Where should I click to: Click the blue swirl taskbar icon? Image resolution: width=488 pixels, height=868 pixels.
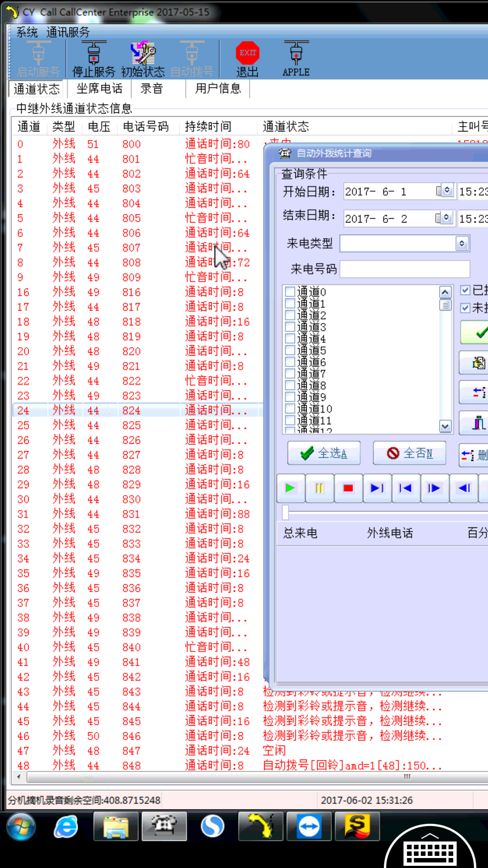[x=213, y=826]
